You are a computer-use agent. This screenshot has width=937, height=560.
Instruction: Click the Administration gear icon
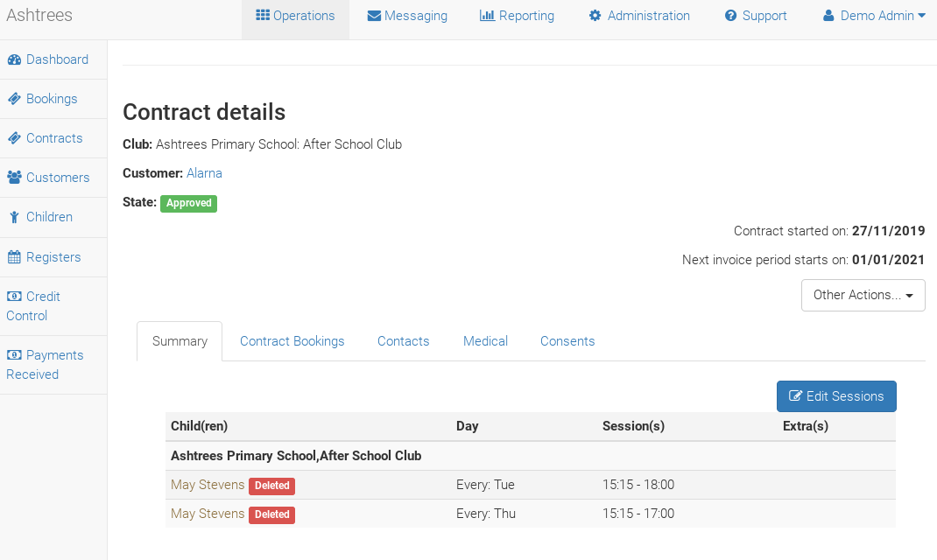click(x=595, y=16)
